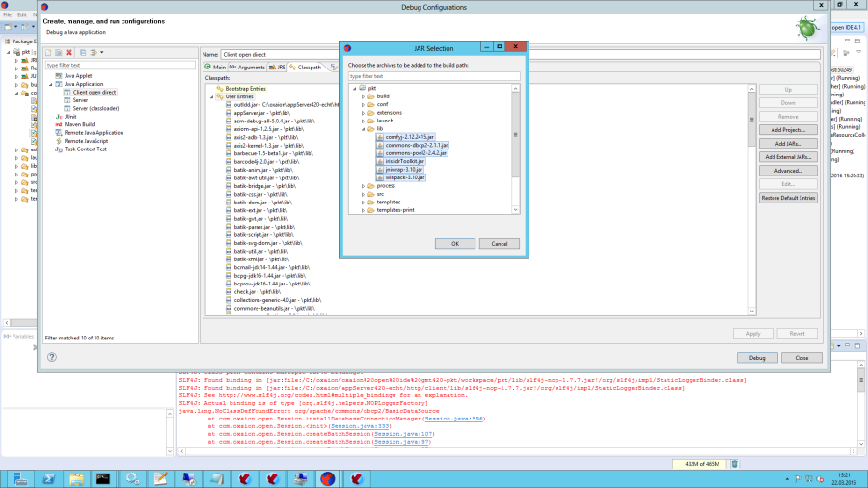Click the help question mark icon
868x488 pixels.
(51, 357)
